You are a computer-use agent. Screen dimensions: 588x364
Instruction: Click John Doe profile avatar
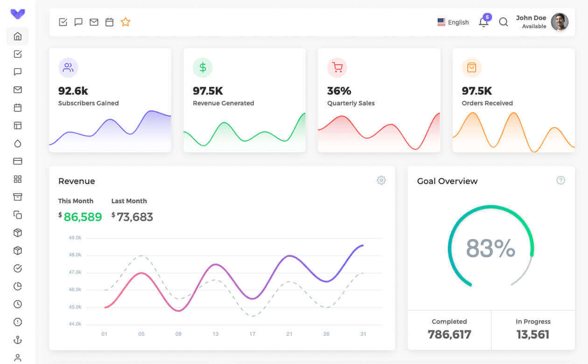click(559, 21)
